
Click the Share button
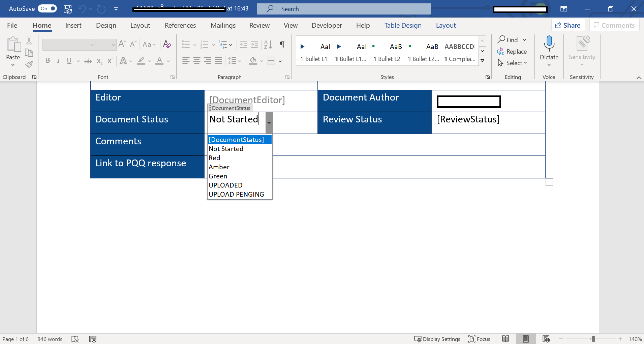pyautogui.click(x=568, y=25)
